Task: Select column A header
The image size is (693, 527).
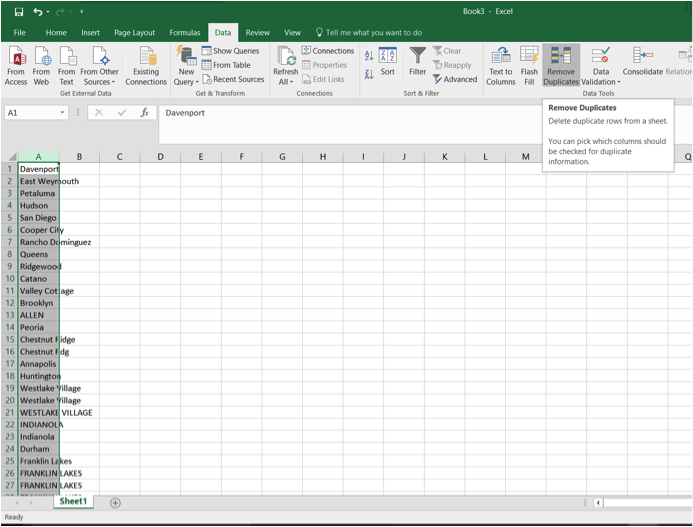Action: coord(38,157)
